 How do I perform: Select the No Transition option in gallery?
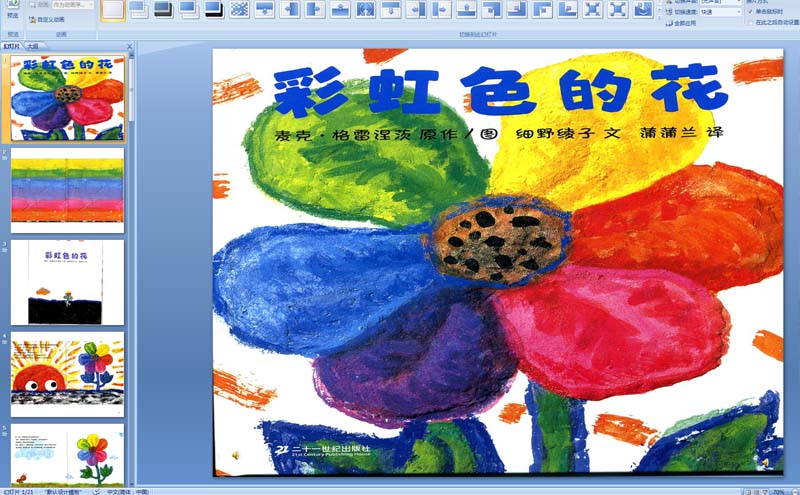[113, 10]
